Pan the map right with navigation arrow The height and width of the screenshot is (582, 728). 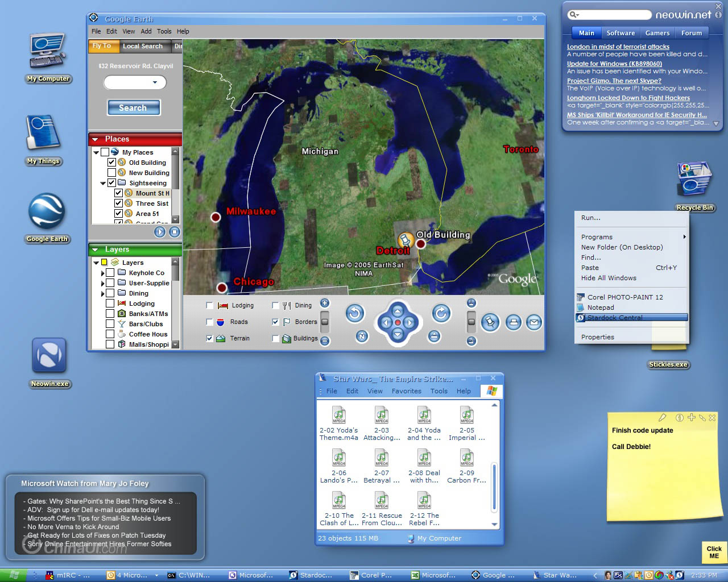409,322
